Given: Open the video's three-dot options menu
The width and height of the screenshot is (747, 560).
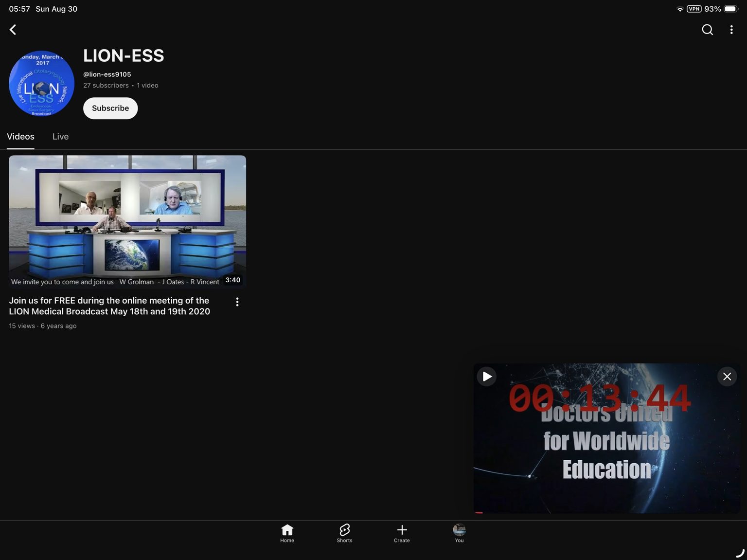Looking at the screenshot, I should [237, 302].
